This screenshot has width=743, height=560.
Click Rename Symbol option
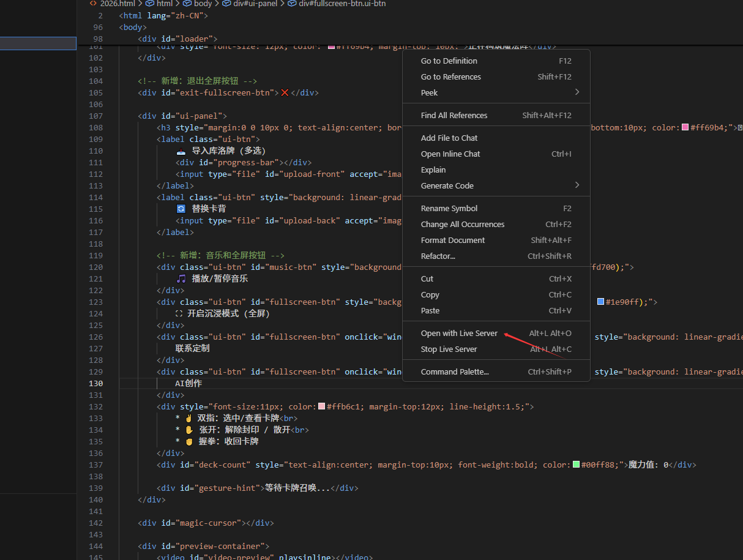pos(449,209)
